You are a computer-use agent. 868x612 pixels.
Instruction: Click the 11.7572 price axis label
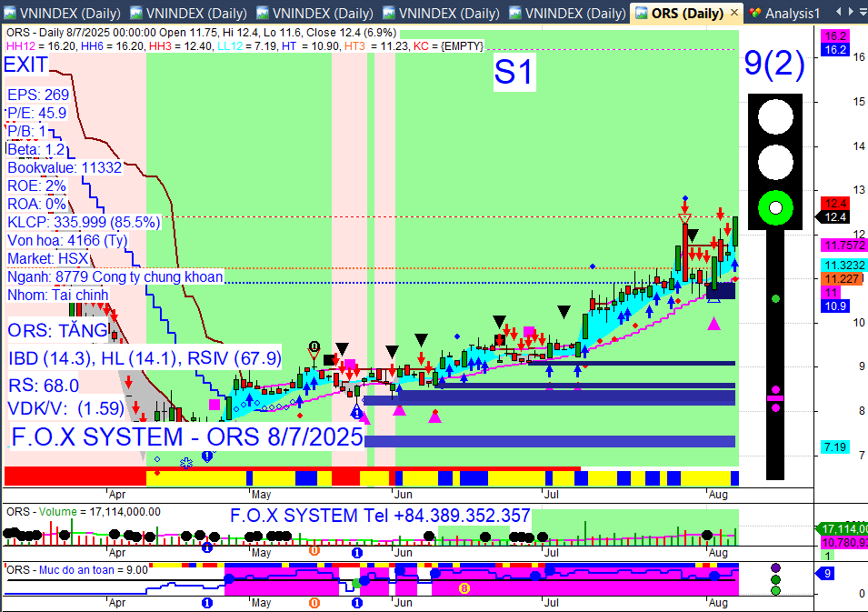844,245
